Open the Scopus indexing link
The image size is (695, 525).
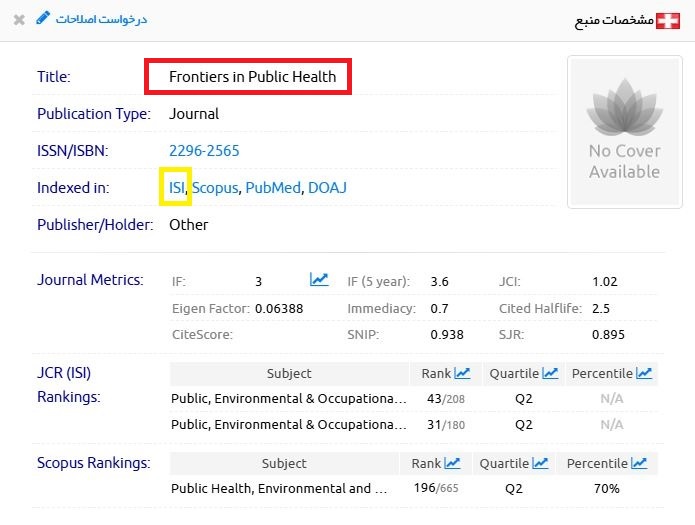(x=215, y=188)
